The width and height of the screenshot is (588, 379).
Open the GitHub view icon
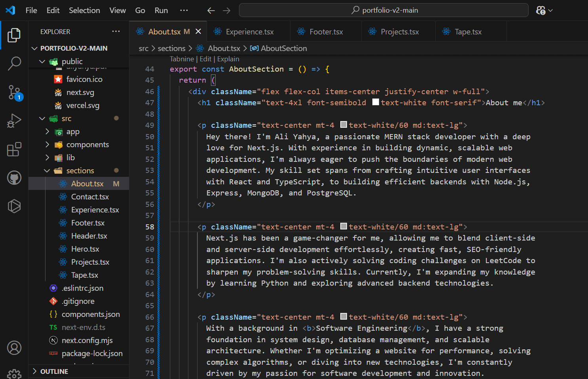14,178
